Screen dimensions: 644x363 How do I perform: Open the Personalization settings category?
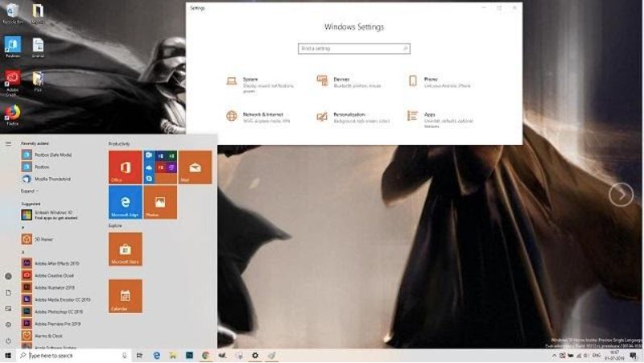(353, 118)
